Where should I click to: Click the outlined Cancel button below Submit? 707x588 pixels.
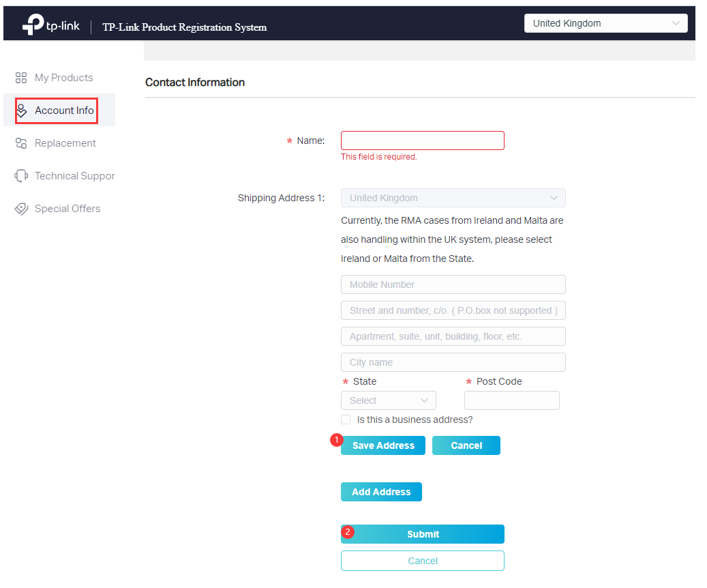click(423, 561)
